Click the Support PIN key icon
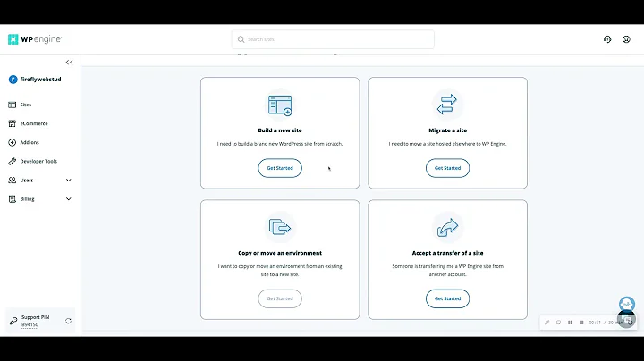The image size is (644, 361). [x=13, y=321]
